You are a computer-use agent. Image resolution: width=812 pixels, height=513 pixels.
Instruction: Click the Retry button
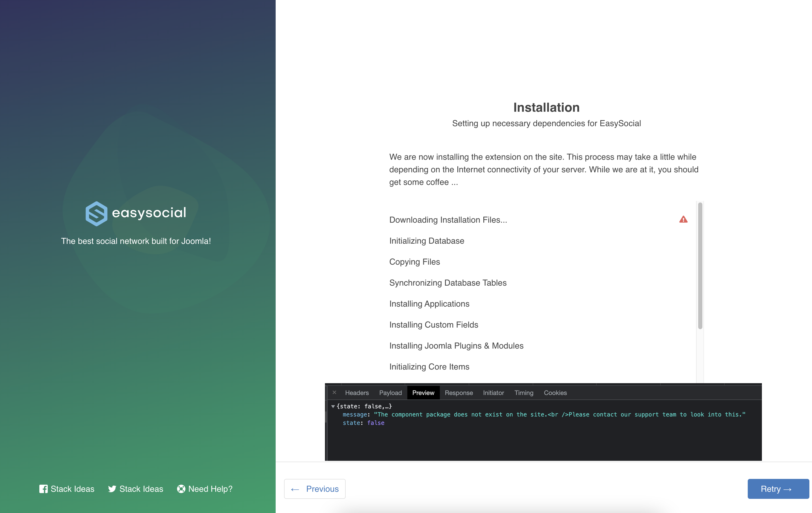(778, 489)
